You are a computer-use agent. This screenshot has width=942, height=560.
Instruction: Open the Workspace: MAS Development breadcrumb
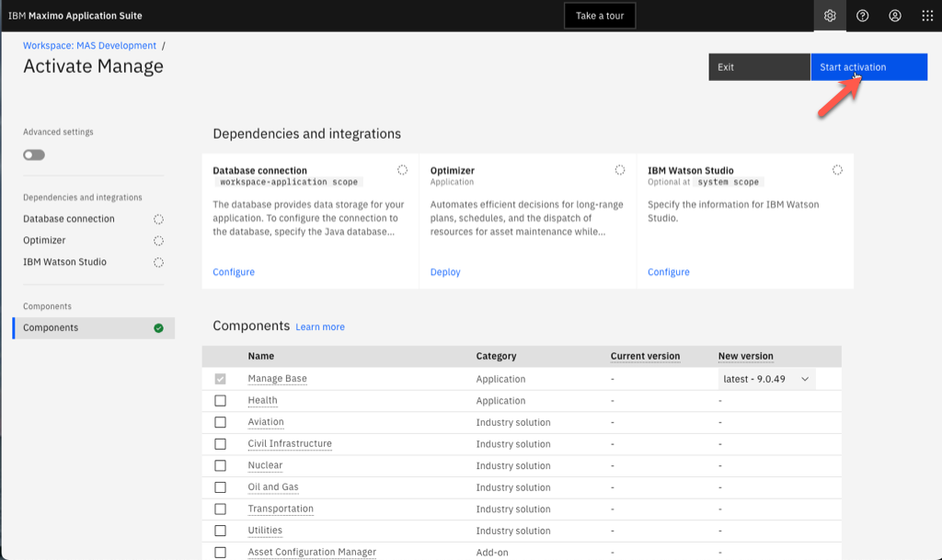[89, 45]
